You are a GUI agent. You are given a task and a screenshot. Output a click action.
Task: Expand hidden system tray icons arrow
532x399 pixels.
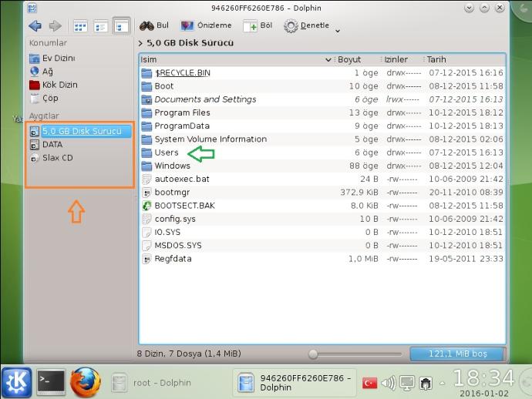pos(442,384)
